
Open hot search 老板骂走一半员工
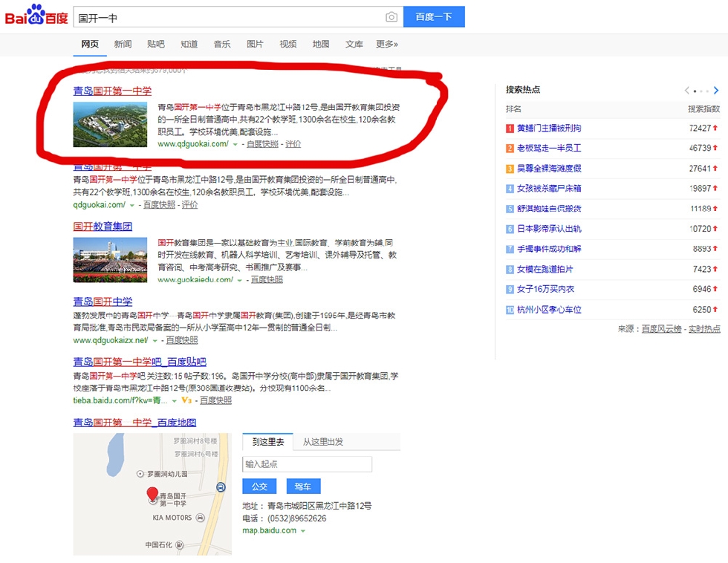549,149
